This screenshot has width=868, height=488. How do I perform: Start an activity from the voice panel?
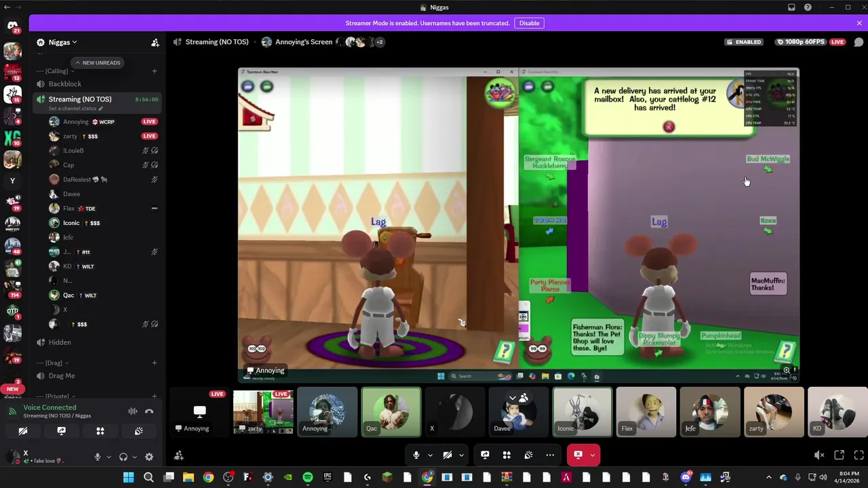point(100,431)
